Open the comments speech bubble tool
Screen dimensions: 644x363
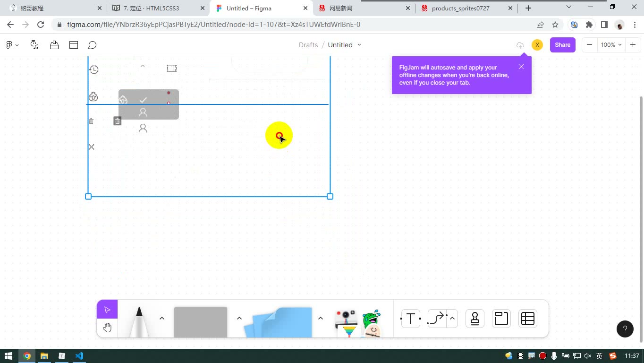tap(93, 45)
